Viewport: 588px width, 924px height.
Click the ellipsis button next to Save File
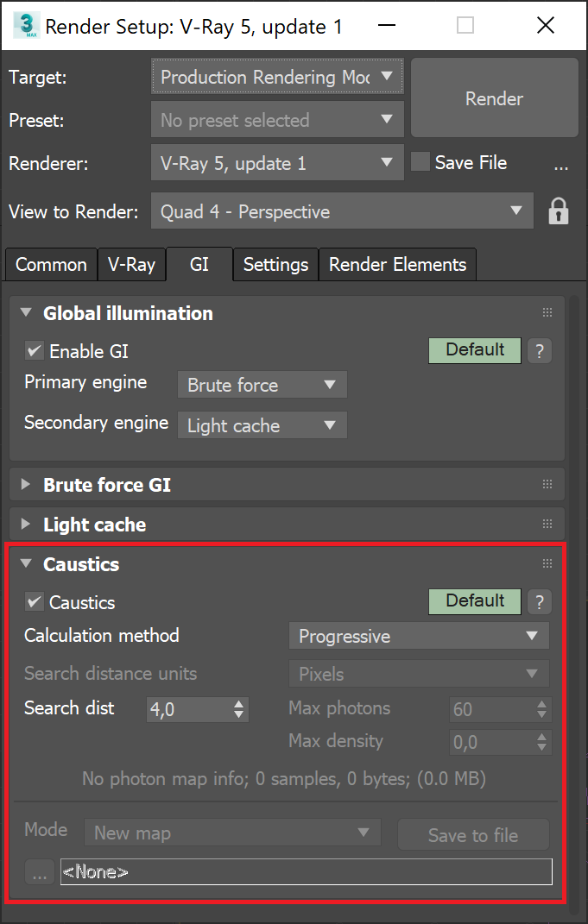pyautogui.click(x=561, y=164)
